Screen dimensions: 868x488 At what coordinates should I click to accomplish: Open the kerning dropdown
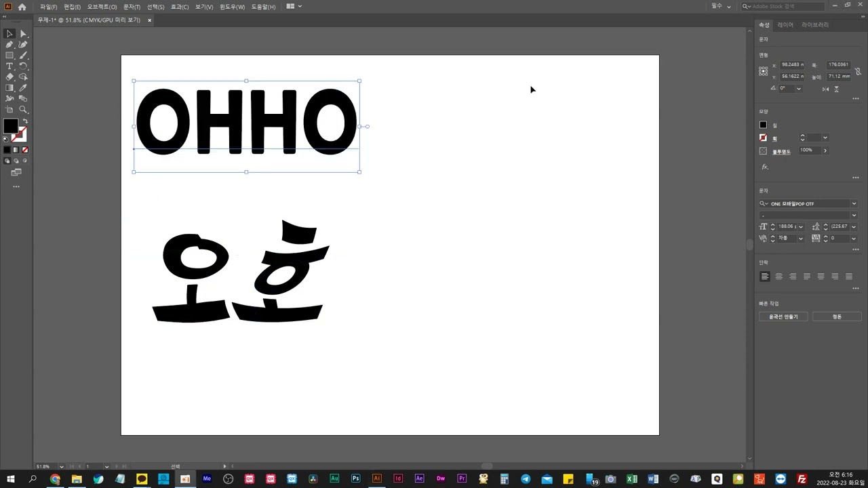click(800, 239)
